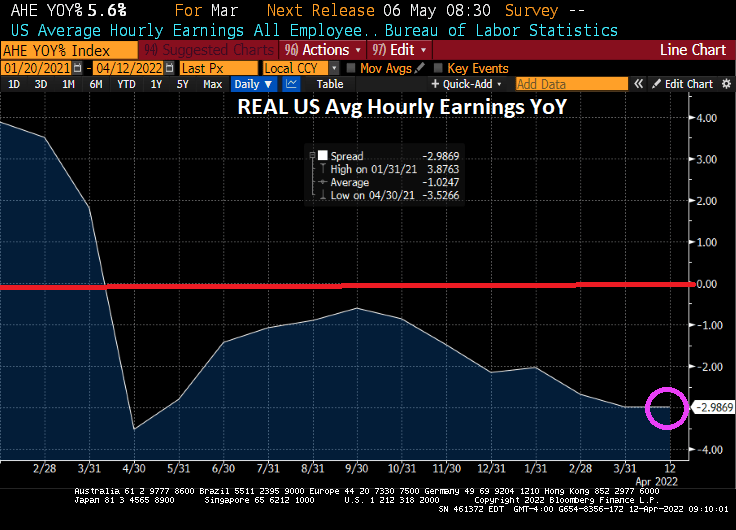This screenshot has width=736, height=530.
Task: Open the Actions menu
Action: [x=320, y=49]
